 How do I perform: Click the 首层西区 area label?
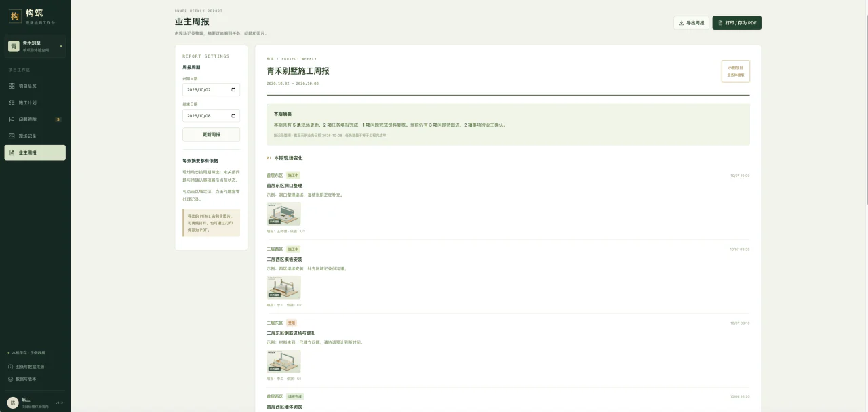coord(275,396)
